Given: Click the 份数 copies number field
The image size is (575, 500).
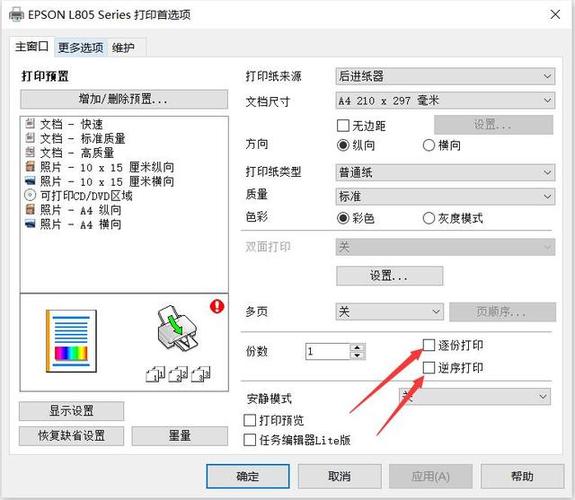Looking at the screenshot, I should click(328, 351).
